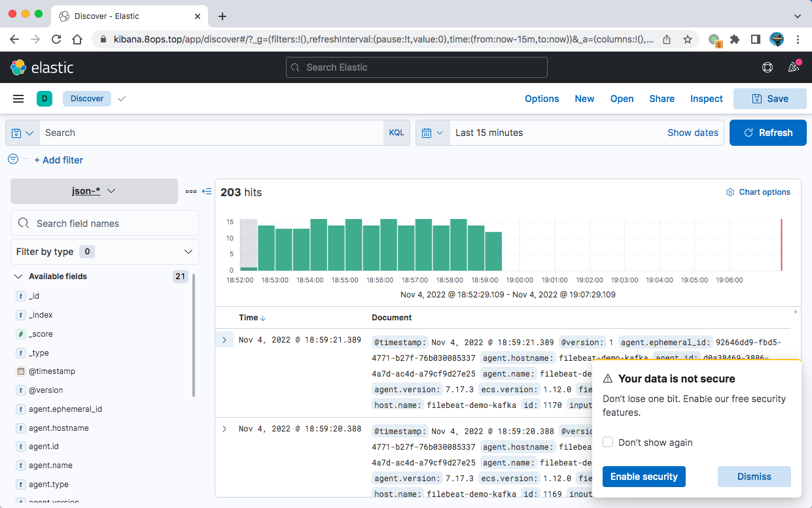Open the newsfeed icon with pink dot
Viewport: 812px width, 508px height.
point(794,67)
